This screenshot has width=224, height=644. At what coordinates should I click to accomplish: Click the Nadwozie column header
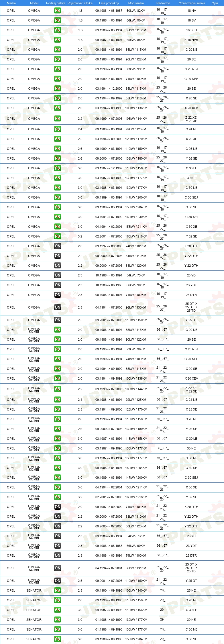pos(163,3)
